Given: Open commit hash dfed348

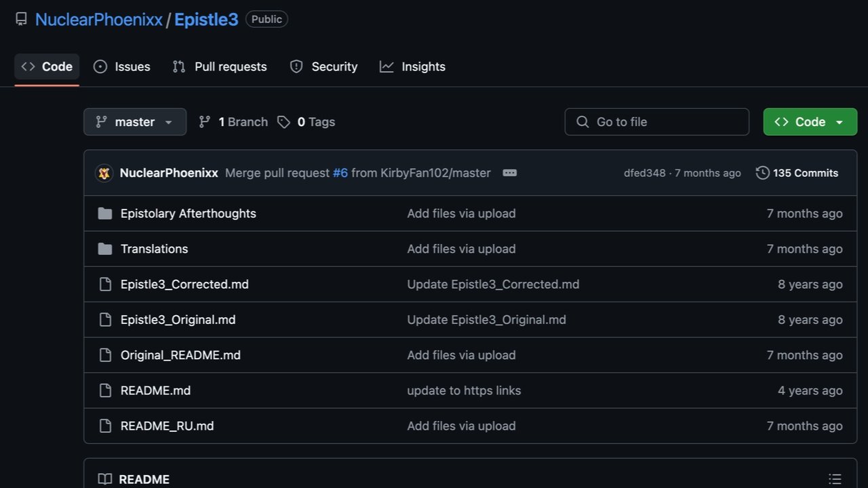Looking at the screenshot, I should 645,173.
